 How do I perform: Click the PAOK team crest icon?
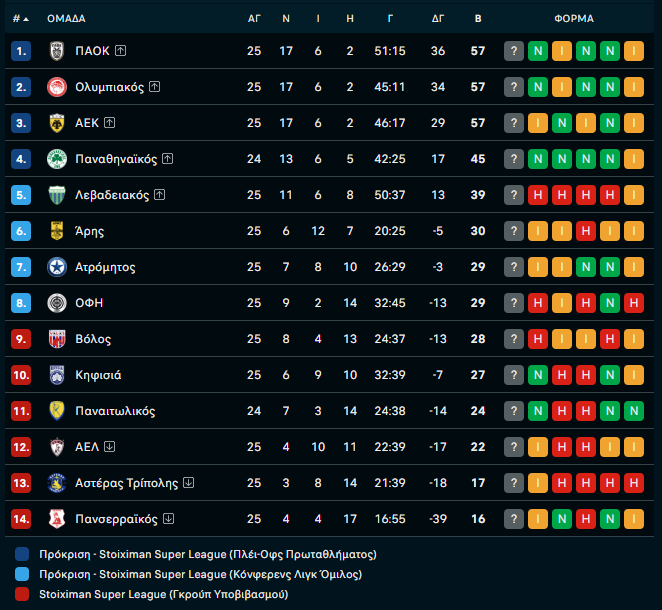pos(56,51)
